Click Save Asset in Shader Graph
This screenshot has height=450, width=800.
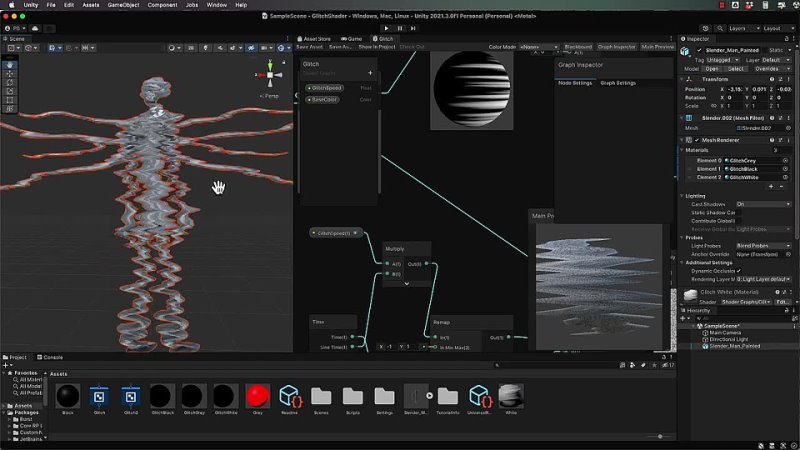click(x=310, y=47)
